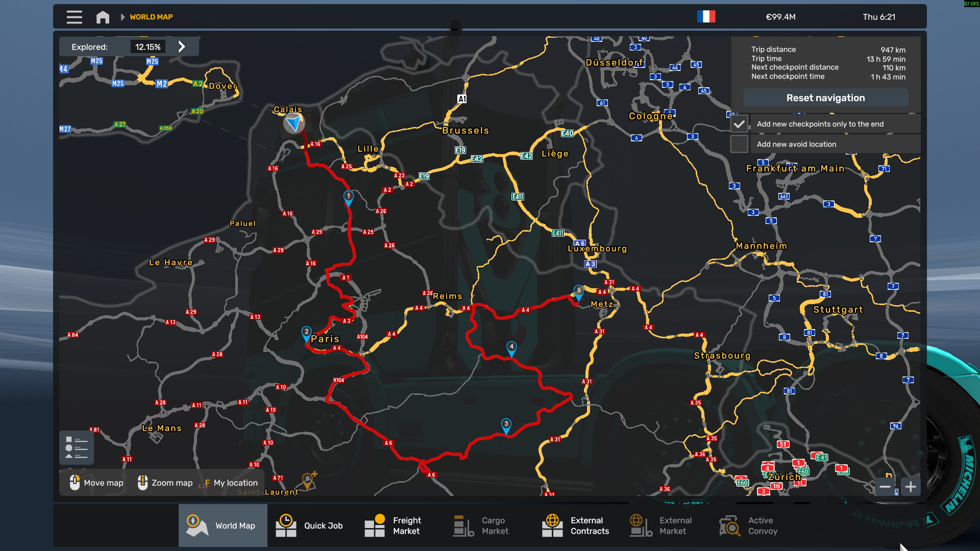980x551 pixels.
Task: Select checkpoint 4 marker on the route
Action: [511, 348]
